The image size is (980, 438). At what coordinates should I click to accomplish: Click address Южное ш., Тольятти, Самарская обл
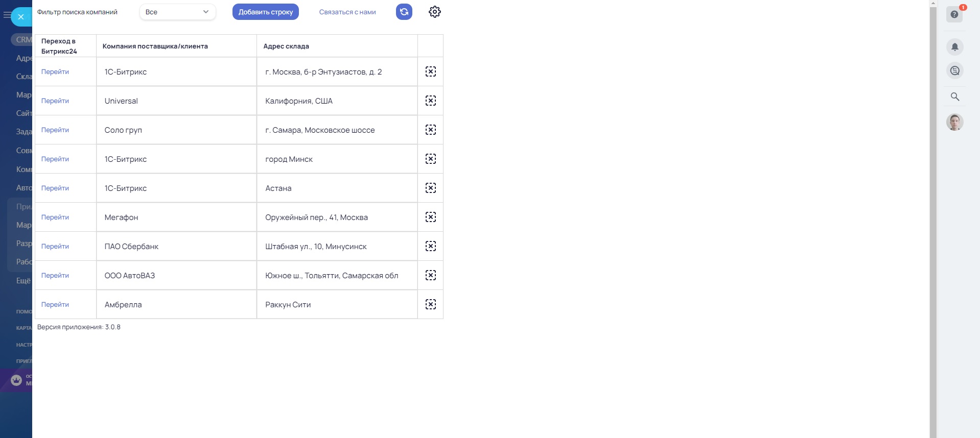coord(337,275)
